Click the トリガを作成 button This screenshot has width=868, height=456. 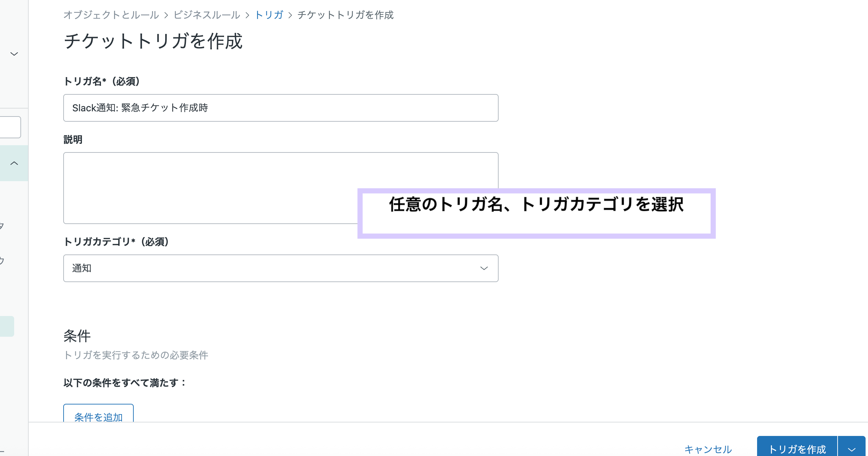click(797, 449)
